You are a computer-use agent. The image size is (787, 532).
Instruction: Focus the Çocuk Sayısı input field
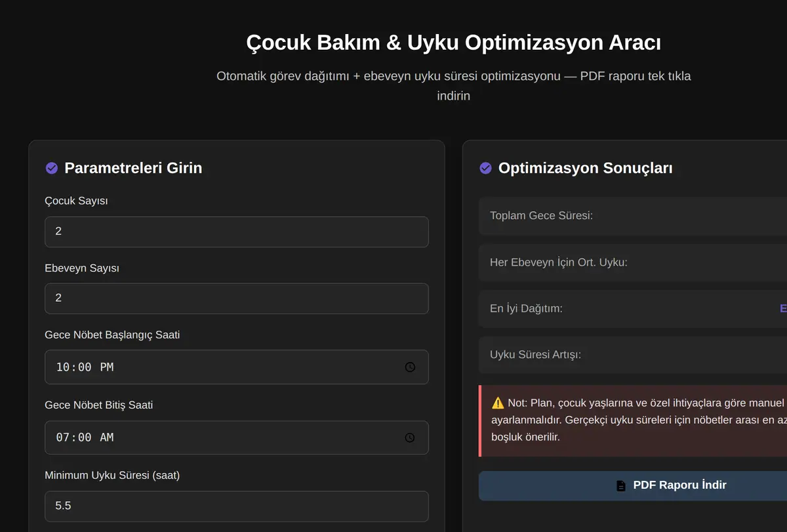[x=237, y=232]
